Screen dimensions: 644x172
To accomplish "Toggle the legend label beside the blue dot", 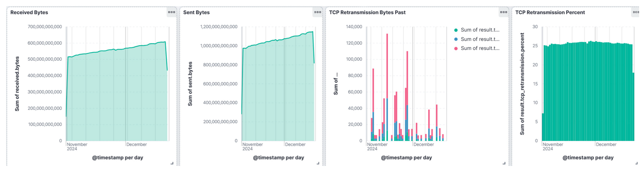I will click(480, 39).
